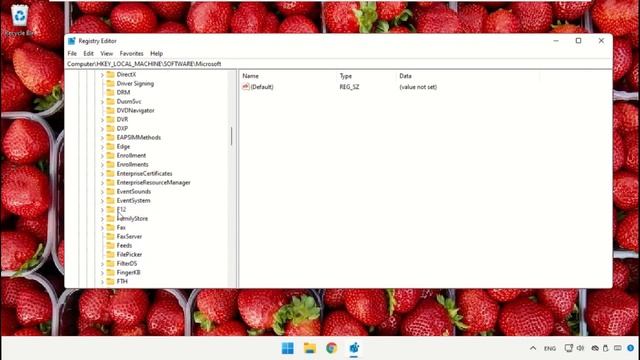Expand the Edge key

coord(102,147)
